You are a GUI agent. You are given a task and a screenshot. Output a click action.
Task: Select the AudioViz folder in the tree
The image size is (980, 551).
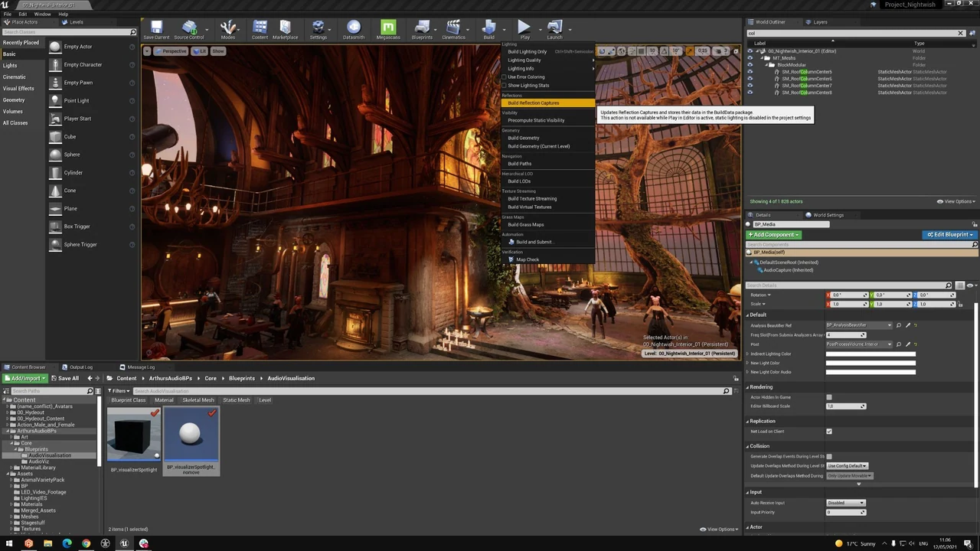click(38, 461)
